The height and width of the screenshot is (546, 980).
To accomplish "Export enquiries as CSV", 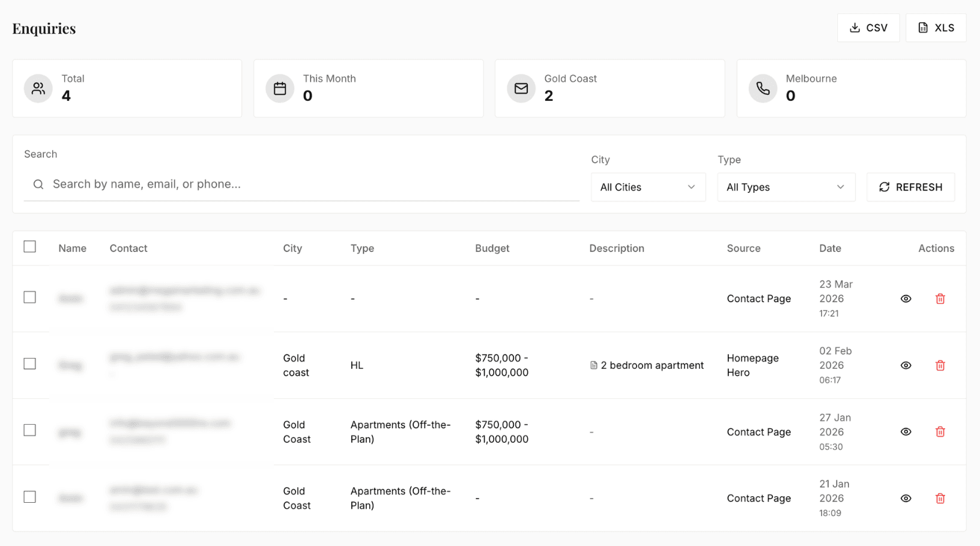I will click(x=868, y=28).
